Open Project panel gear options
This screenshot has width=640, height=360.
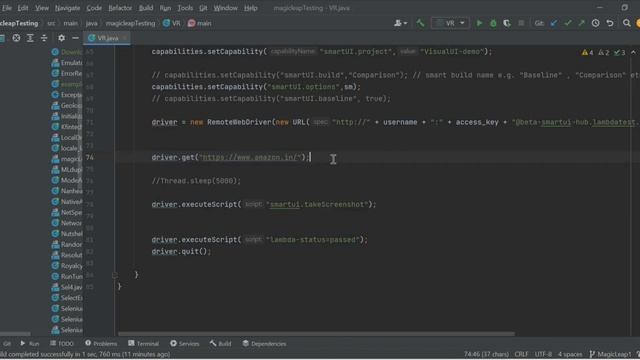[x=61, y=38]
